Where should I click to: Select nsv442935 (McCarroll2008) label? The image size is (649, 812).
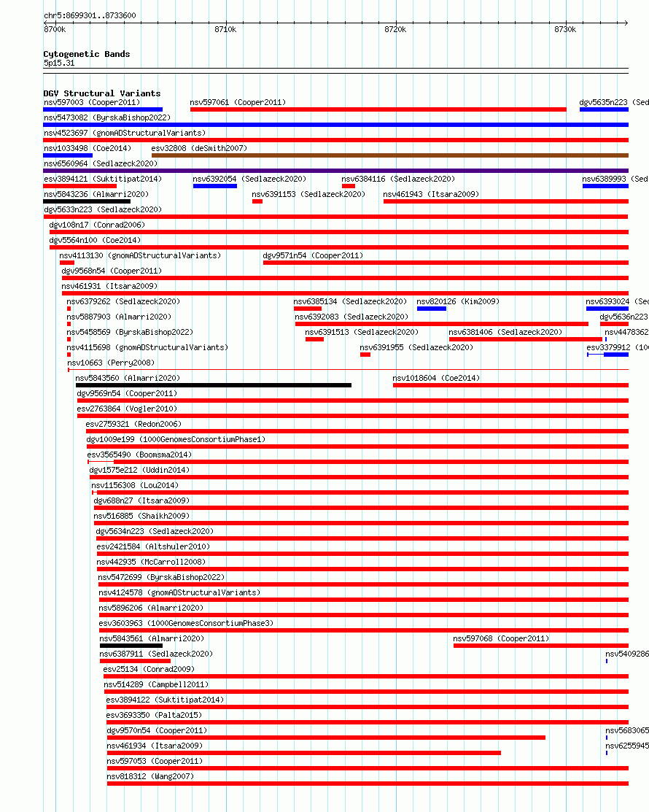(151, 562)
